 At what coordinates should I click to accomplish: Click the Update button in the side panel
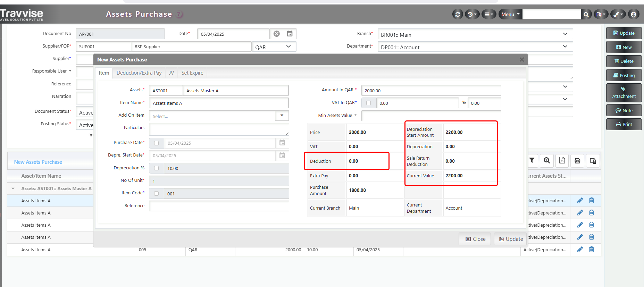click(624, 33)
